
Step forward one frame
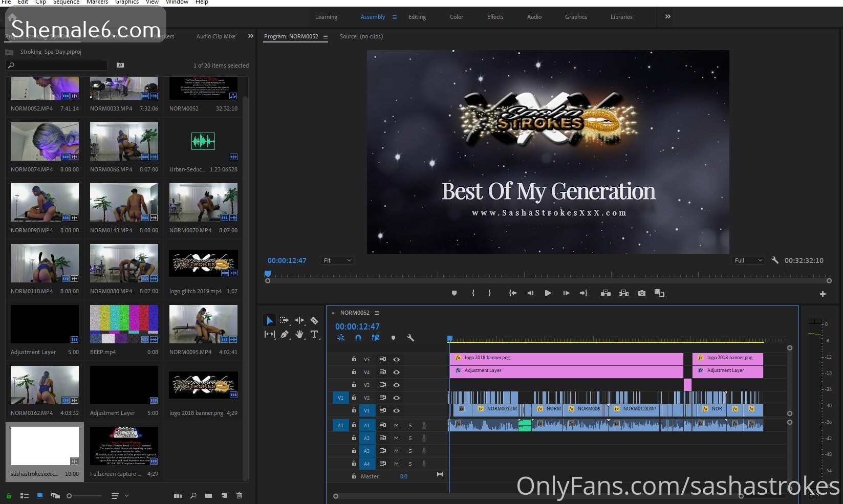click(x=566, y=293)
